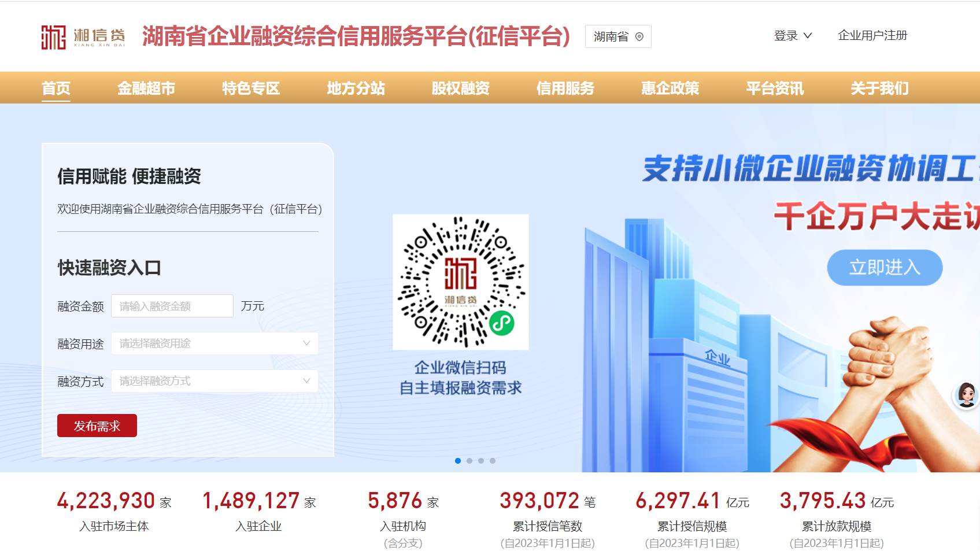This screenshot has width=980, height=551.
Task: Click the 融资金额 input field
Action: tap(172, 306)
